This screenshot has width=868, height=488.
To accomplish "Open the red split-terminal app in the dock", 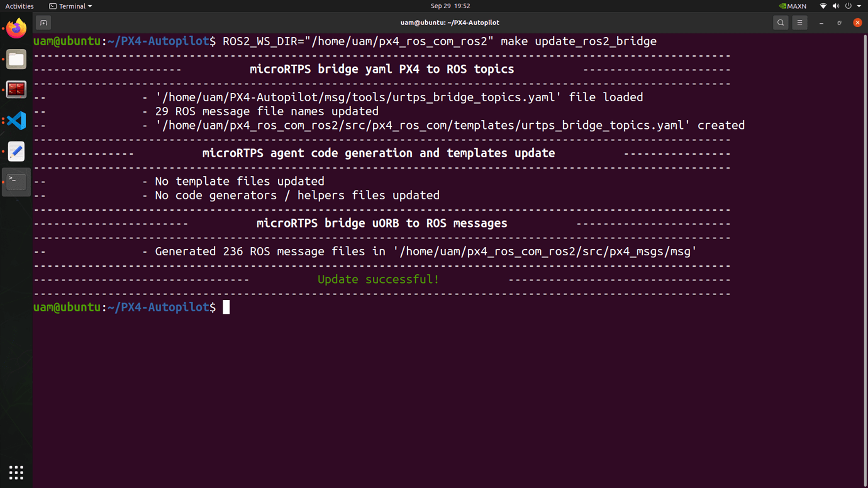I will click(x=16, y=89).
